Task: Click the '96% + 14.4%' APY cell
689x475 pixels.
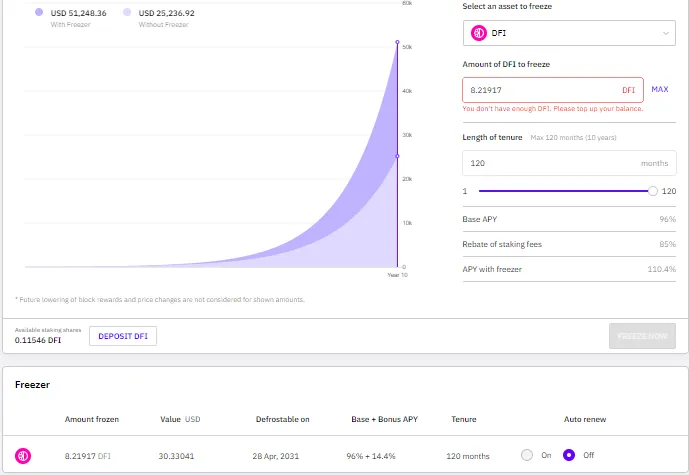Action: [371, 456]
